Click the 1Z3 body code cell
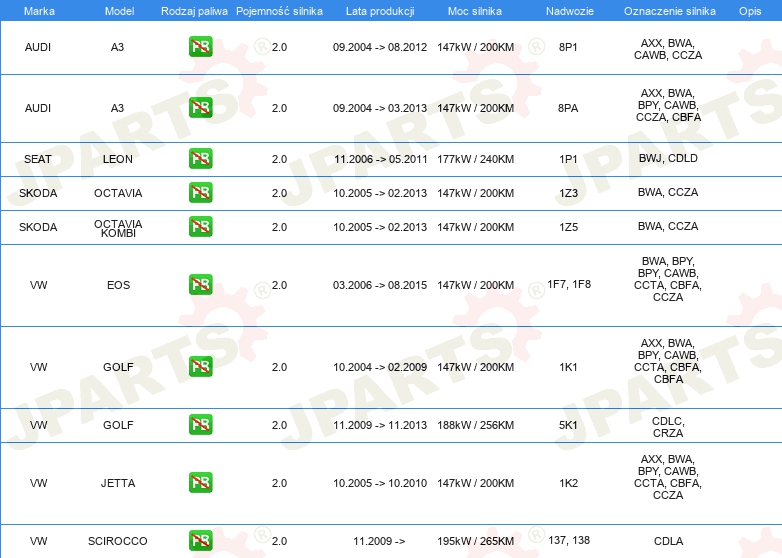 click(x=568, y=193)
